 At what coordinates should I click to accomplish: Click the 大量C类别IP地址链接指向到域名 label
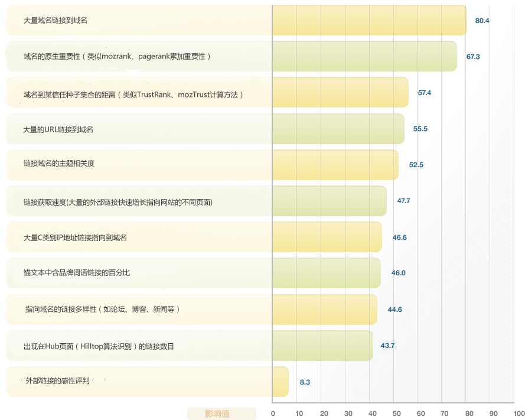75,238
